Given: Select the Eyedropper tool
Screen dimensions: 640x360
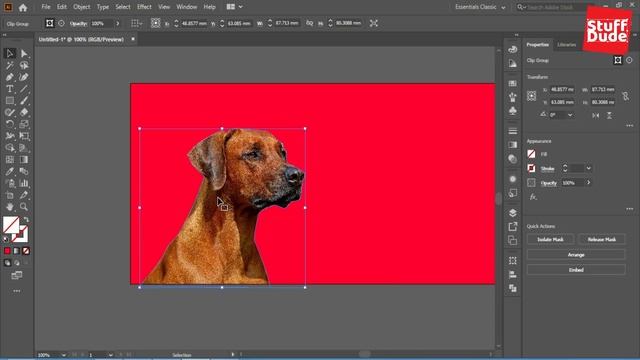Looking at the screenshot, I should [x=10, y=171].
